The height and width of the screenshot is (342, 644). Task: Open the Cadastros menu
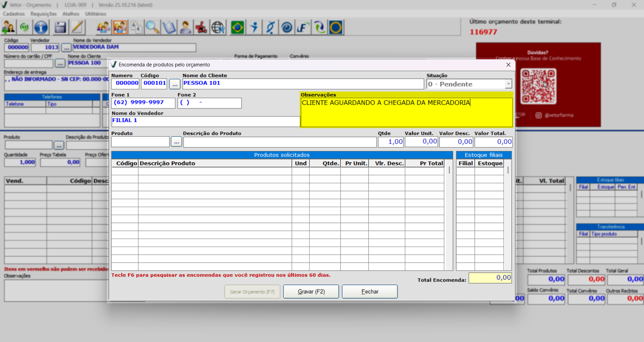pyautogui.click(x=14, y=14)
